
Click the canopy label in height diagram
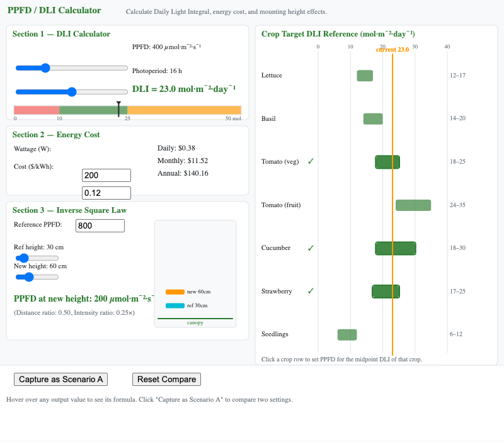click(195, 323)
